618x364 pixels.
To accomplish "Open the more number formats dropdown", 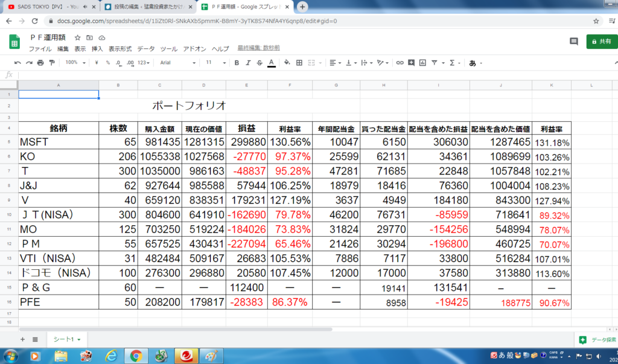I will [144, 63].
